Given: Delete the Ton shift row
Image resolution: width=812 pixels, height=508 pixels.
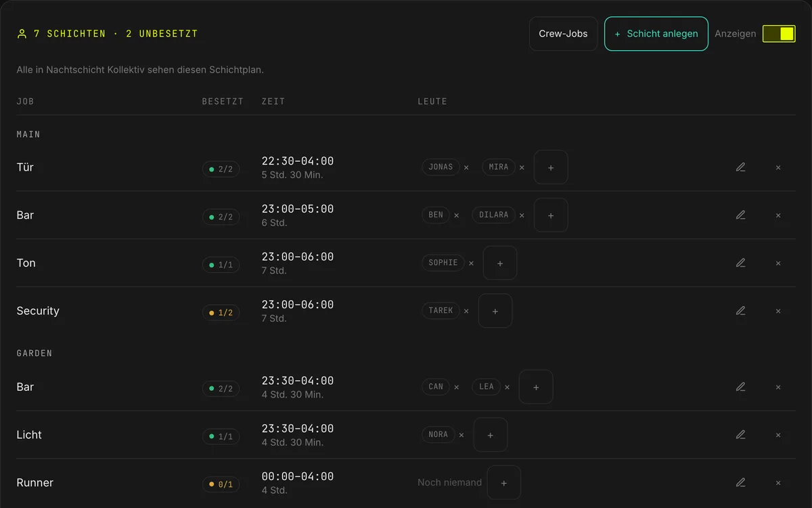Looking at the screenshot, I should (778, 263).
